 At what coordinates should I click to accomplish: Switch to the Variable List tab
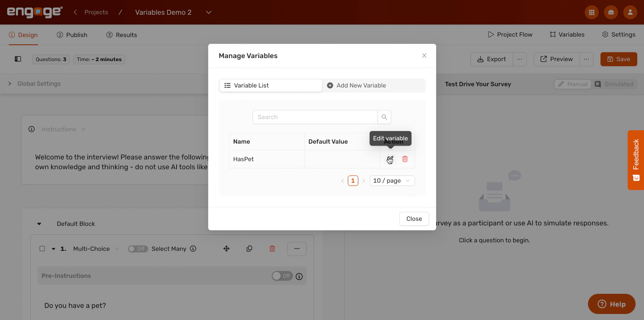271,86
